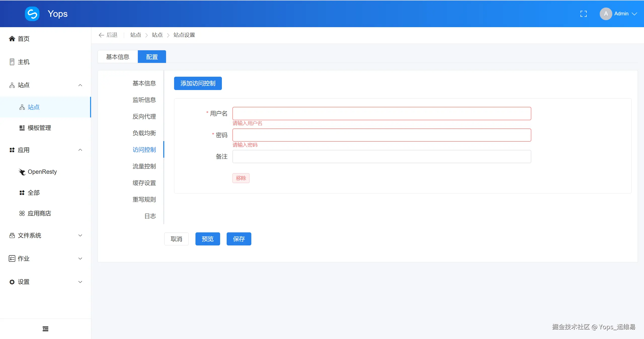Collapse the sidebar with the bottom fold icon

tap(46, 329)
